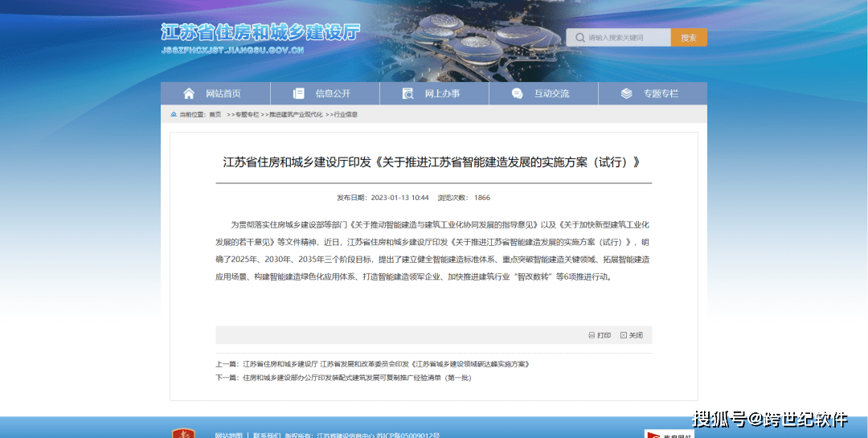Click the printer icon next to 打印
The height and width of the screenshot is (438, 868).
(x=592, y=336)
